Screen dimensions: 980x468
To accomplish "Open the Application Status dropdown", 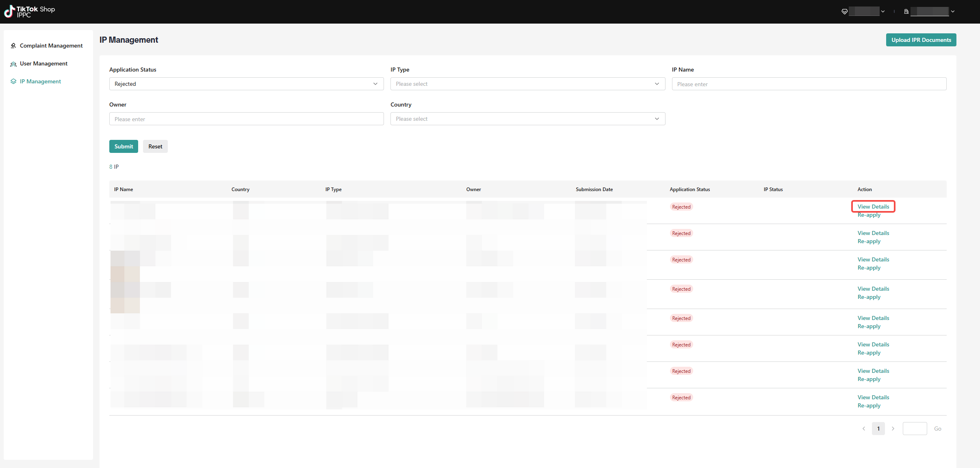I will [x=246, y=84].
